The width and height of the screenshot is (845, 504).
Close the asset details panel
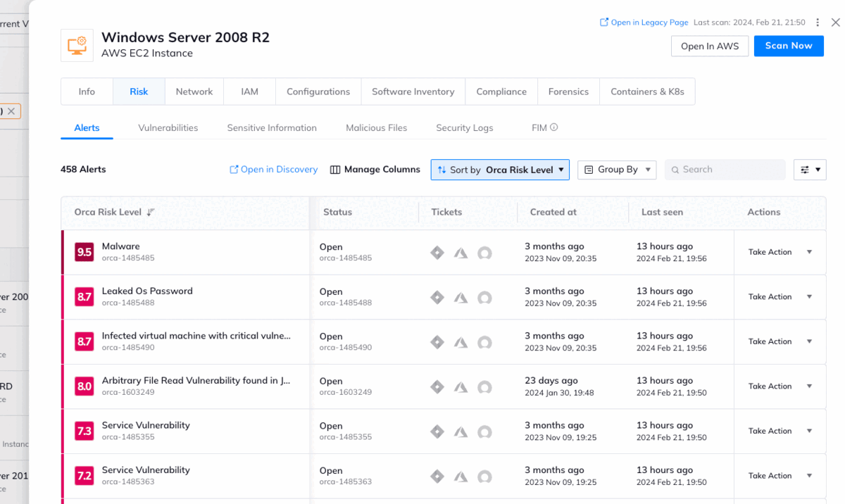point(835,23)
